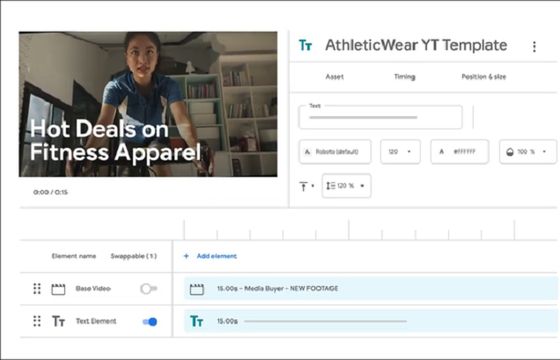
Task: Open the vertical text alignment dropdown
Action: (x=307, y=186)
